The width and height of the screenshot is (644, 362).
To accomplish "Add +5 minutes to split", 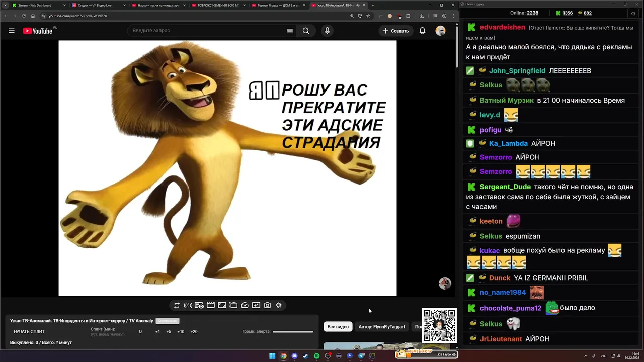I will [x=169, y=332].
